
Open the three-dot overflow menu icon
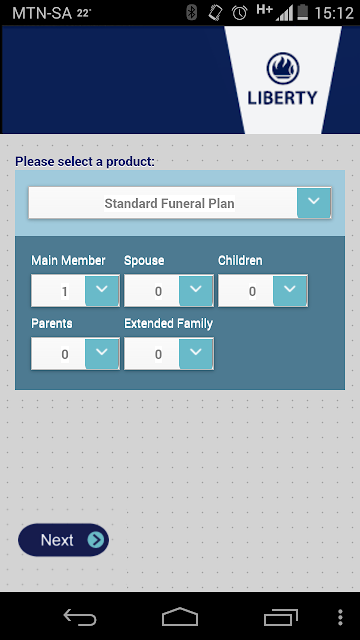[x=340, y=618]
